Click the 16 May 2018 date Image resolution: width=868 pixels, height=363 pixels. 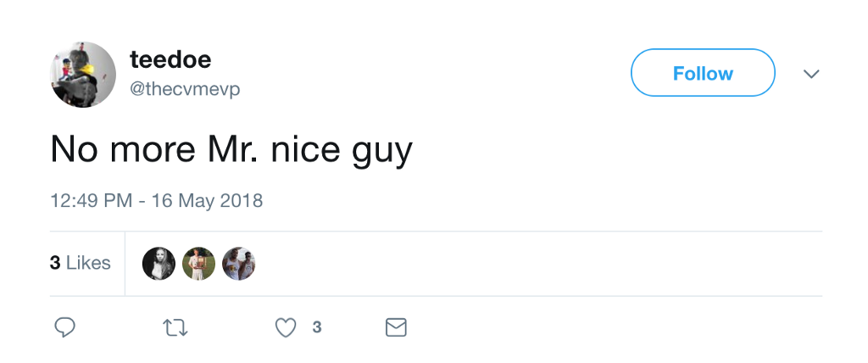tap(207, 200)
